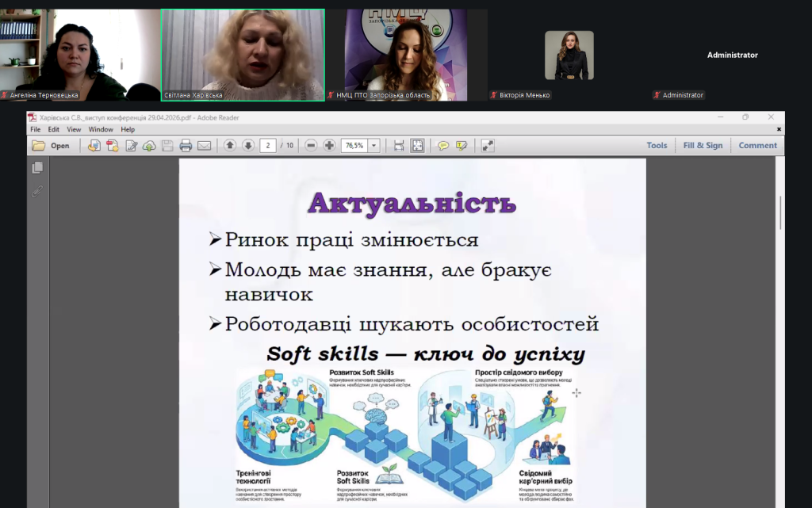812x508 pixels.
Task: Open the Fill & Sign pane
Action: 703,146
